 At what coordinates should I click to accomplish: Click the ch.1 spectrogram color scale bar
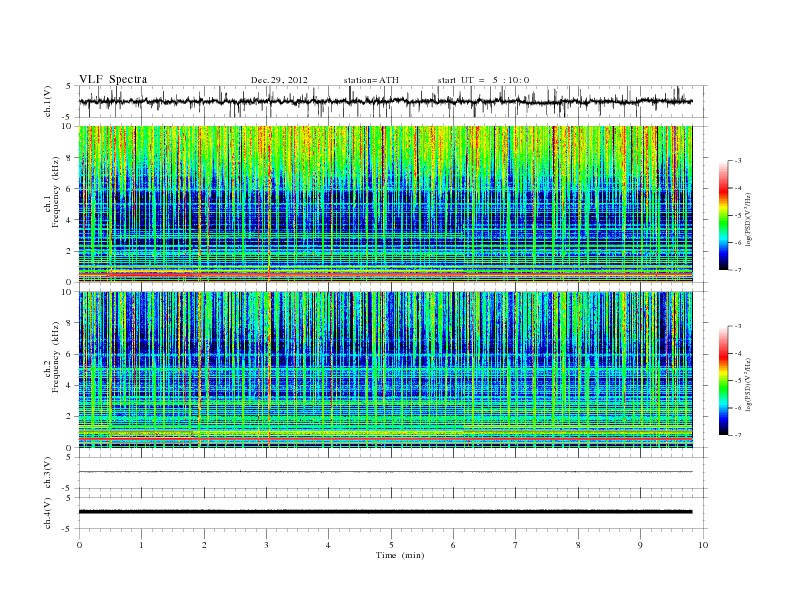[724, 215]
